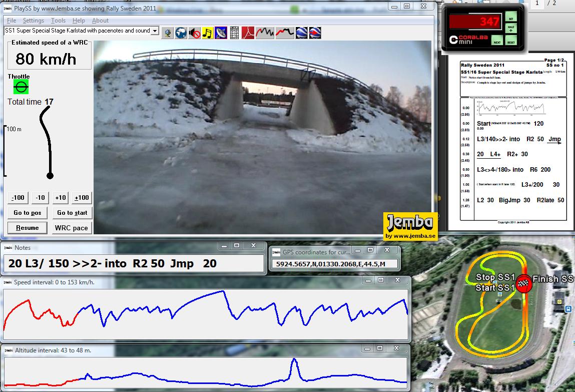The height and width of the screenshot is (392, 575).
Task: Open the satellite dish GPS icon
Action: (221, 33)
